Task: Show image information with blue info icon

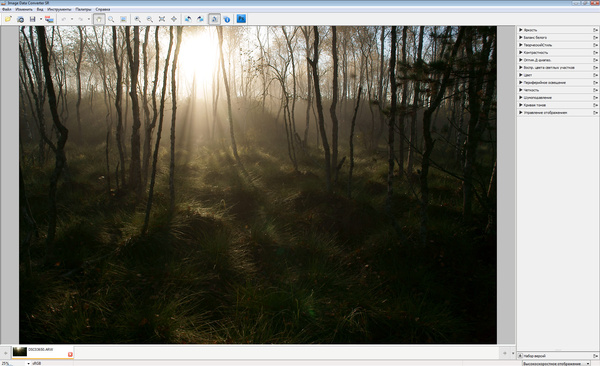Action: (227, 19)
